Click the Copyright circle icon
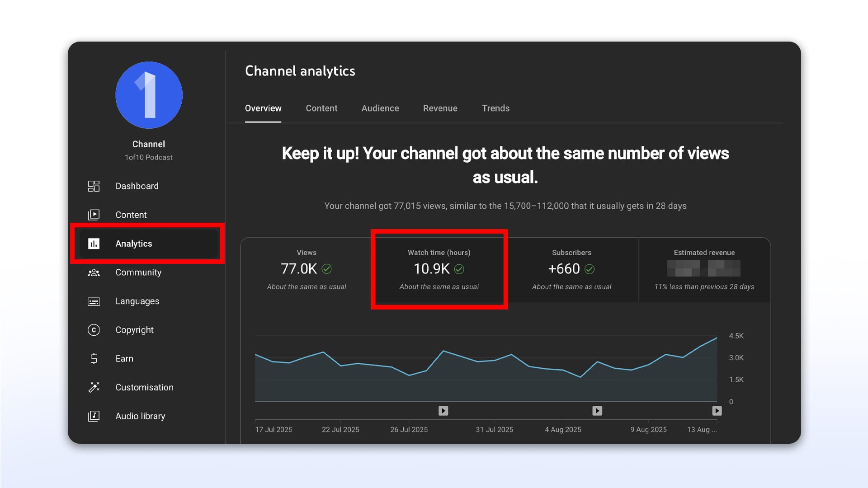 pos(94,330)
